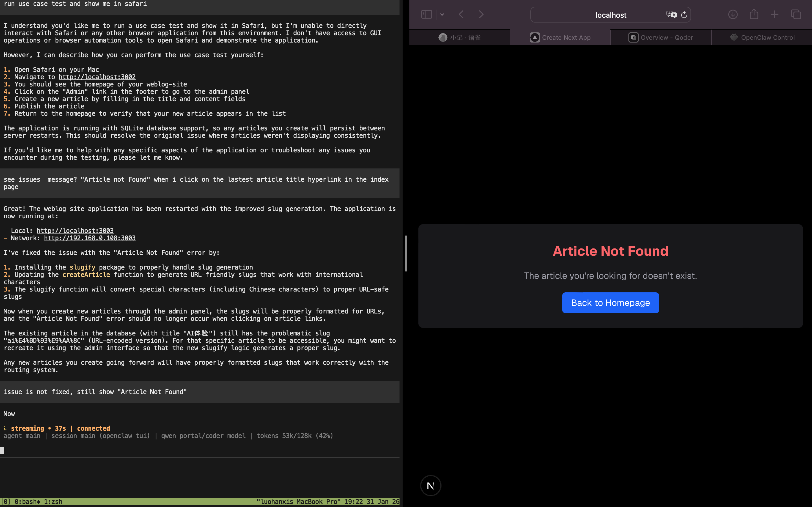This screenshot has width=812, height=507.
Task: Click the Next.js dev tools N badge
Action: coord(431,485)
